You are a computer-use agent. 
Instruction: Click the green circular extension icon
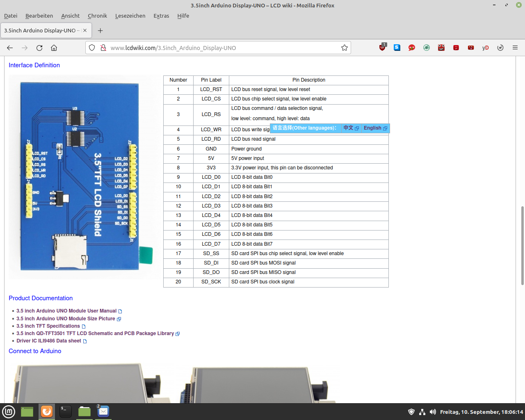click(x=427, y=48)
